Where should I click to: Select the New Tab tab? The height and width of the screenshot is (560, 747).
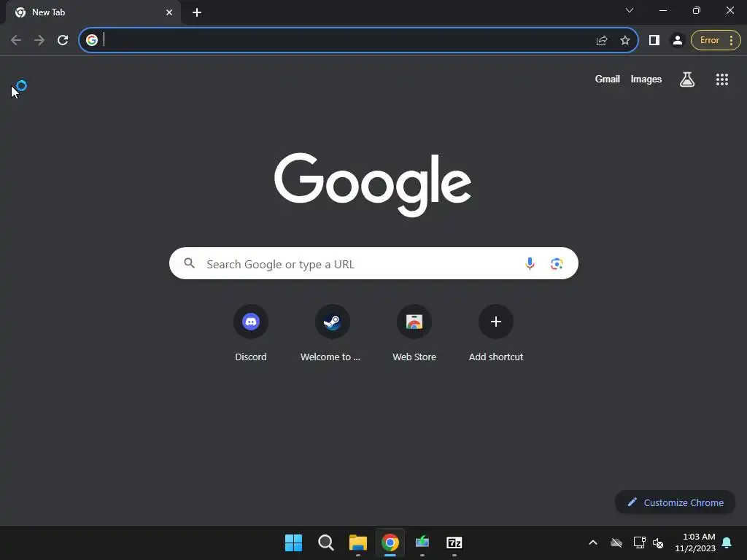[93, 12]
